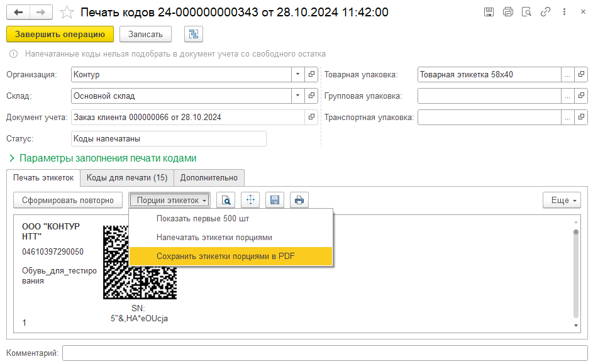Click Товарная упаковка field with Товарная этикетка 58x40
The height and width of the screenshot is (364, 593).
coord(489,74)
